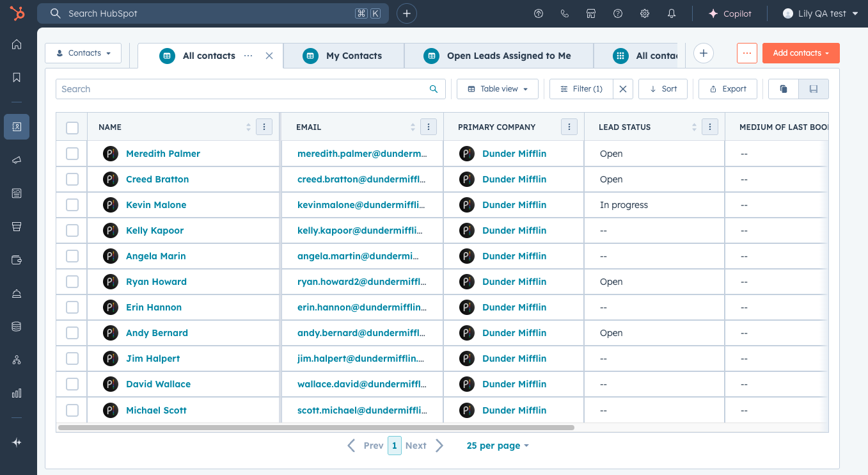The width and height of the screenshot is (868, 475).
Task: Open the Commerce wallet icon in sidebar
Action: (17, 260)
